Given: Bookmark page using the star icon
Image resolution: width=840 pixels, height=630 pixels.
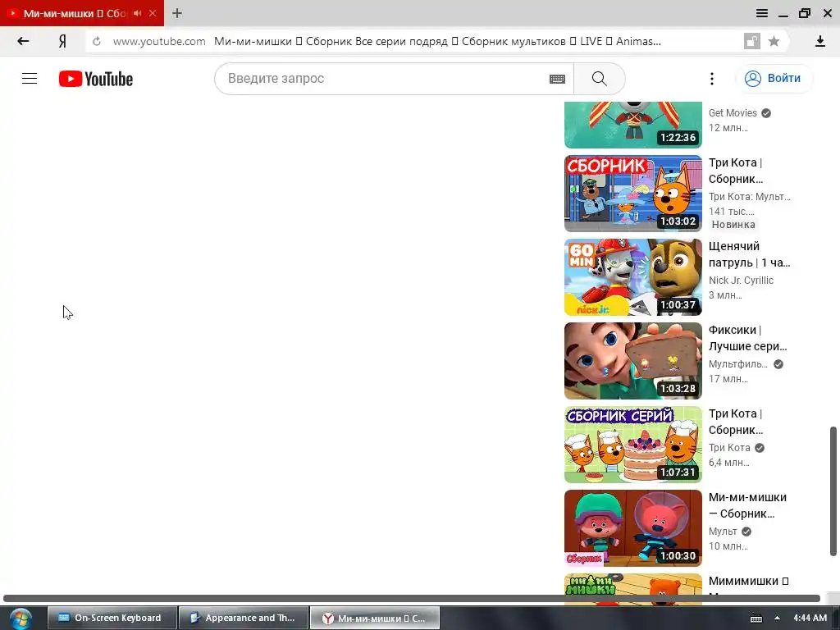Looking at the screenshot, I should click(x=774, y=41).
